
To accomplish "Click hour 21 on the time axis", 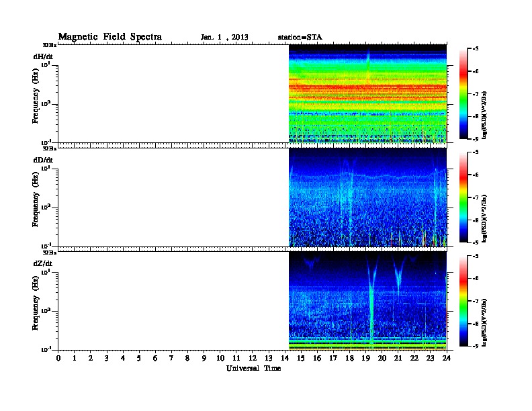I will pos(398,359).
